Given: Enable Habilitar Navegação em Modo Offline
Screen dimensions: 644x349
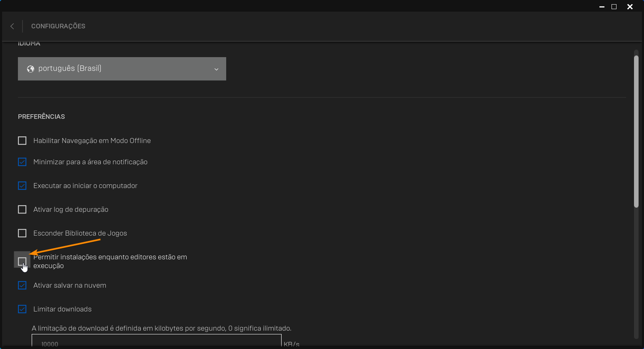Looking at the screenshot, I should (x=22, y=141).
